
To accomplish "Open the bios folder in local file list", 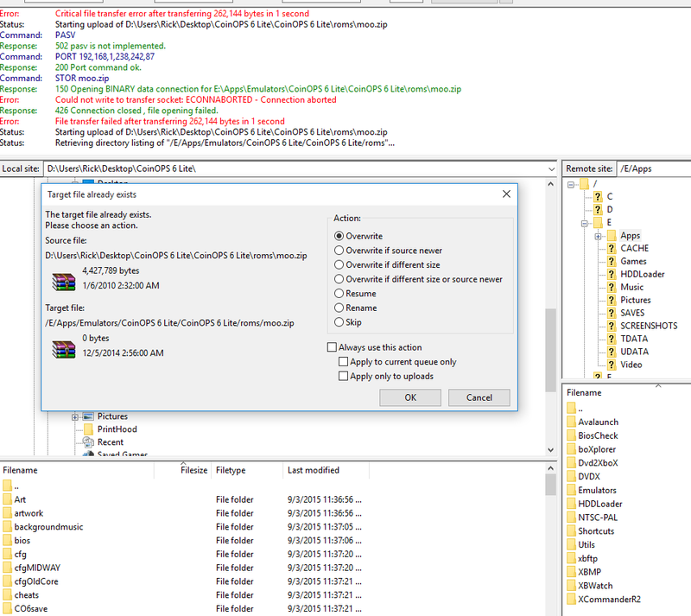I will coord(22,540).
